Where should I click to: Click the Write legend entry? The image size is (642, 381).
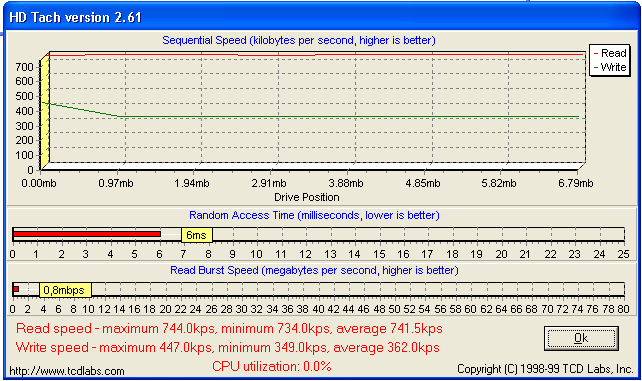pyautogui.click(x=610, y=67)
